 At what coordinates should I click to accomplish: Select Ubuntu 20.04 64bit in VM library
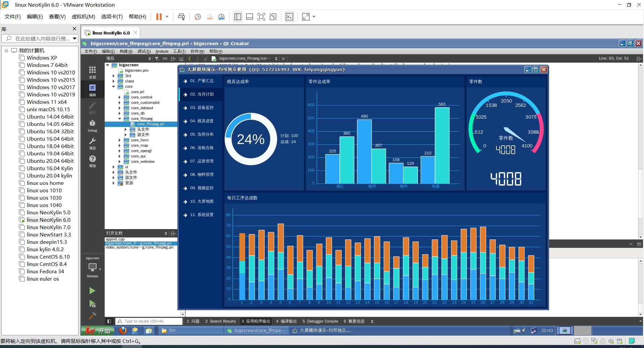[x=50, y=161]
